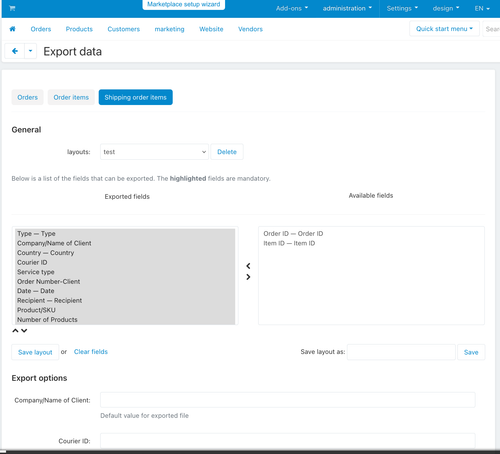Focus the Save layout as input field
Image resolution: width=500 pixels, height=454 pixels.
(401, 352)
